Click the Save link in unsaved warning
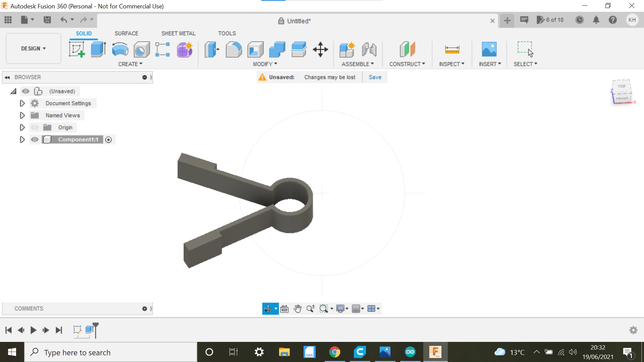This screenshot has height=362, width=644. click(x=375, y=77)
